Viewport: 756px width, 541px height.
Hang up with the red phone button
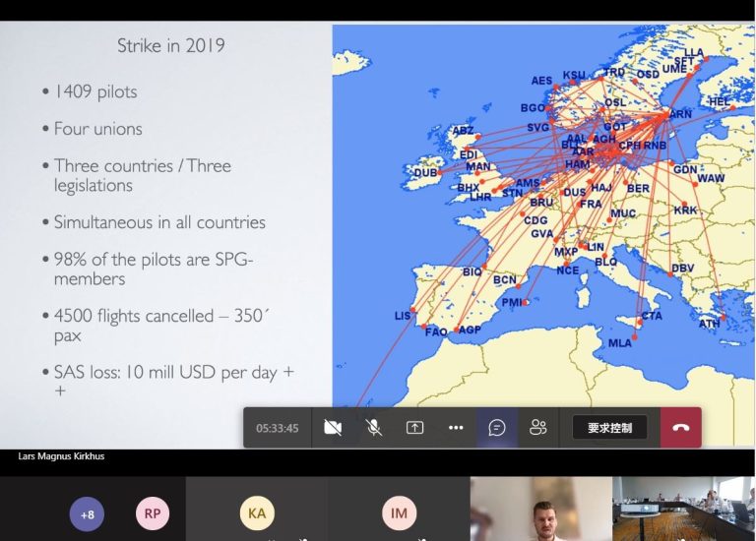(681, 427)
